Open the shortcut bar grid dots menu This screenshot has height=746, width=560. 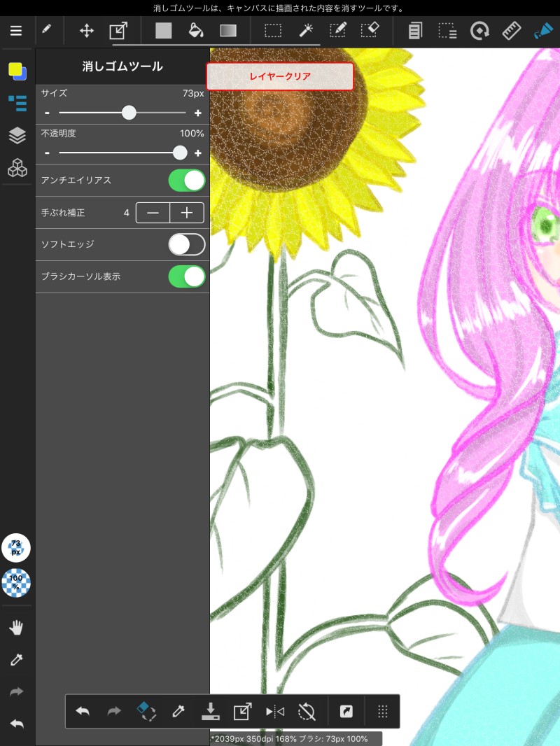tap(382, 711)
